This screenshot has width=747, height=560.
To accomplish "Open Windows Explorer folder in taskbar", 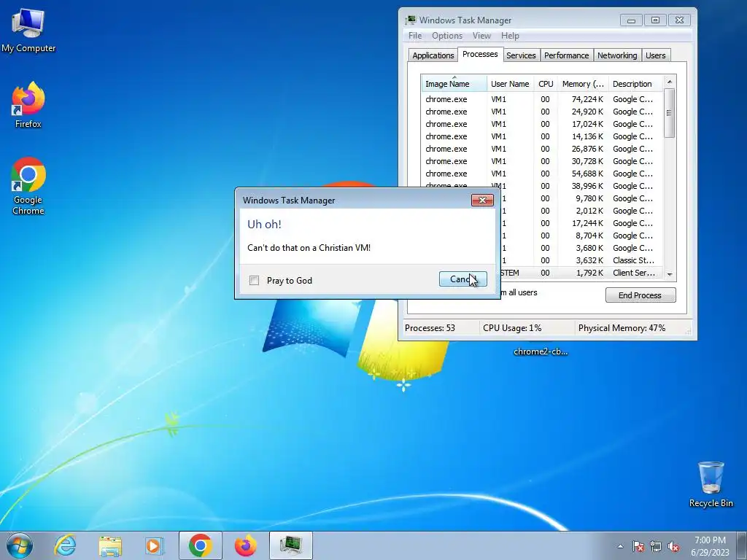I will pos(110,545).
